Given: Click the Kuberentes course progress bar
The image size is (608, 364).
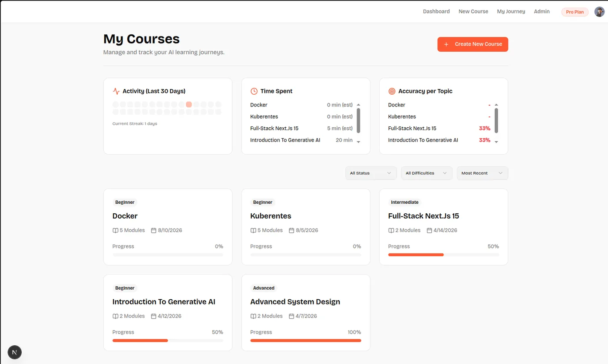Looking at the screenshot, I should pyautogui.click(x=306, y=255).
